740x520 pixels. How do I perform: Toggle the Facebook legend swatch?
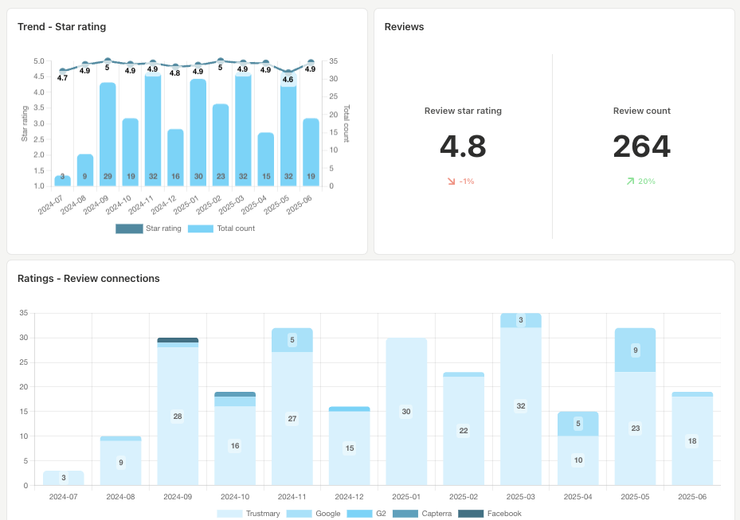pos(471,514)
